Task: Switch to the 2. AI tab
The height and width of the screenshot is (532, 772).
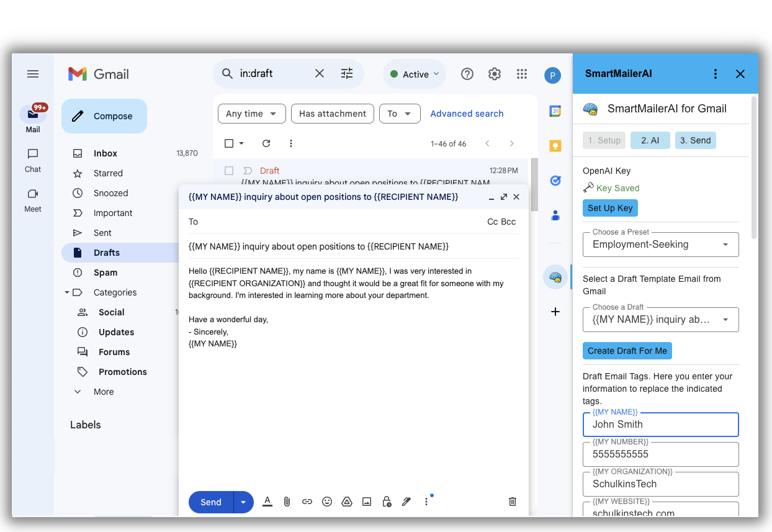Action: (650, 140)
